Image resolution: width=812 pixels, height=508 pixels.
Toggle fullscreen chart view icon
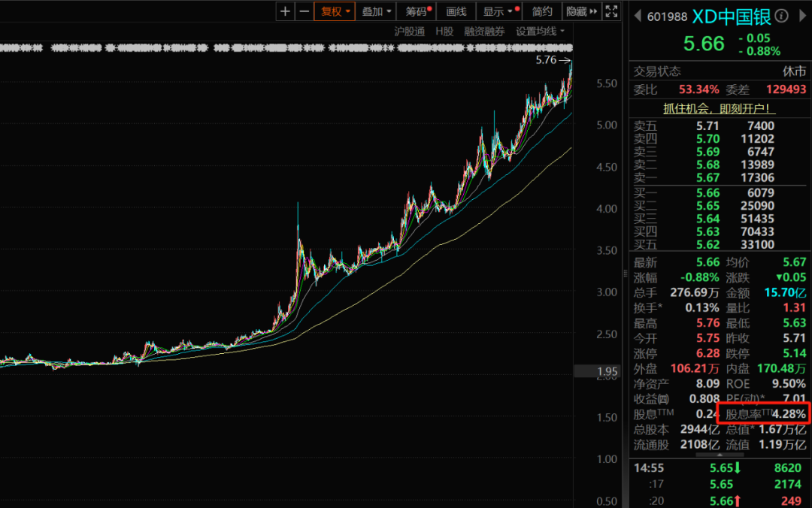point(613,11)
